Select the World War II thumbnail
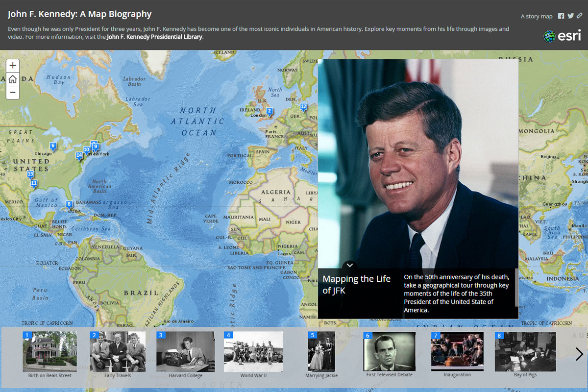The height and width of the screenshot is (392, 588). tap(253, 351)
